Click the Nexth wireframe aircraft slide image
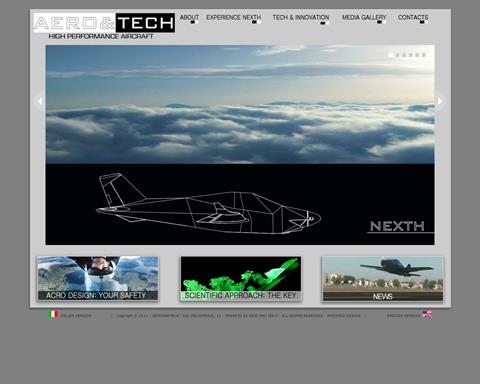This screenshot has width=480, height=384. click(240, 145)
